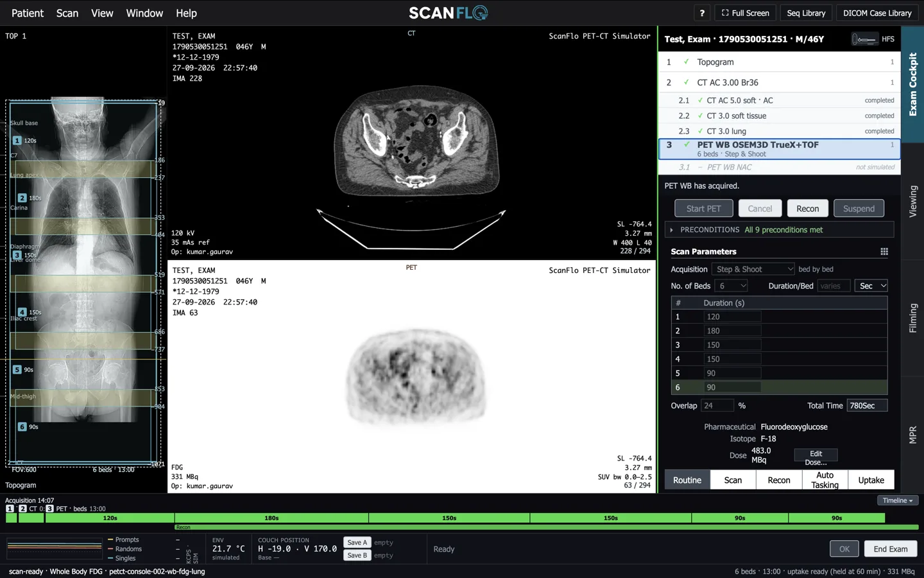
Task: Select the CT AC 3.00 Br36 step
Action: (780, 82)
